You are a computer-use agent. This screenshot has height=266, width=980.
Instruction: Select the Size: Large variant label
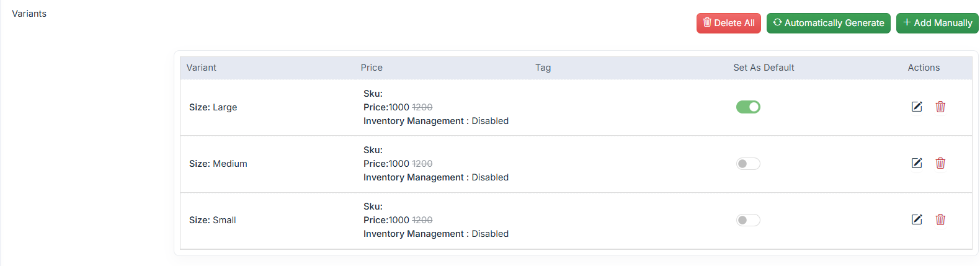pyautogui.click(x=213, y=107)
